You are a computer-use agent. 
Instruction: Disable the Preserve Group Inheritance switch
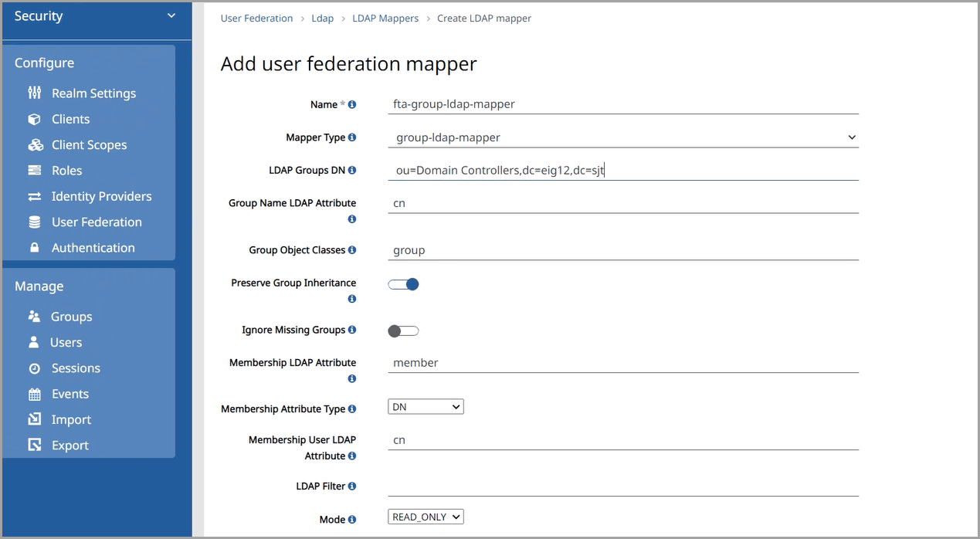[x=403, y=284]
